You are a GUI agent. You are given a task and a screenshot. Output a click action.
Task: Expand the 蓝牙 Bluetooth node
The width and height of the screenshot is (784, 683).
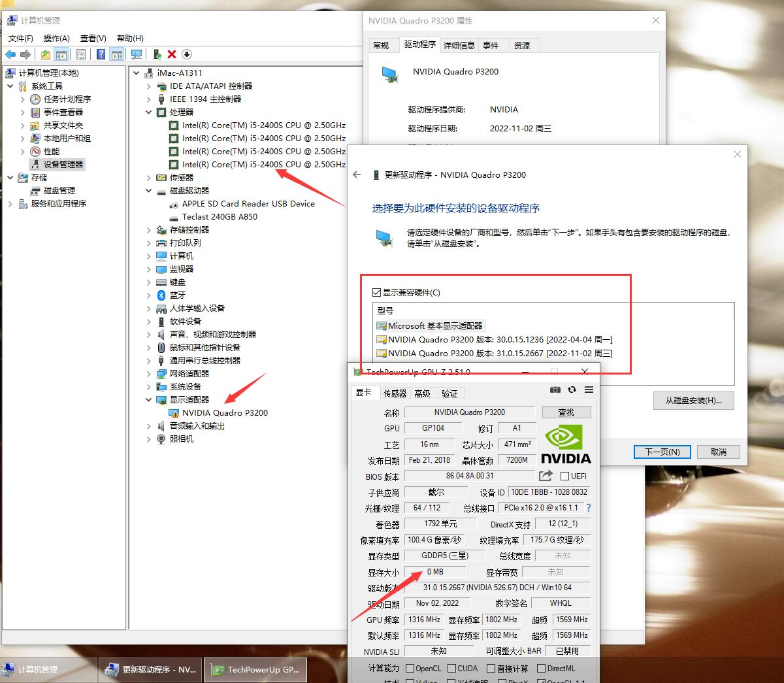pos(149,295)
